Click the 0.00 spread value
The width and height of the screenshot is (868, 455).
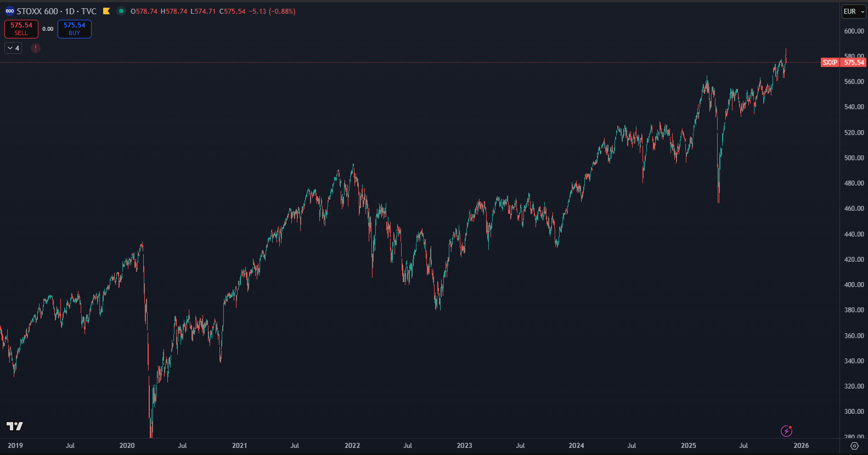pos(48,29)
